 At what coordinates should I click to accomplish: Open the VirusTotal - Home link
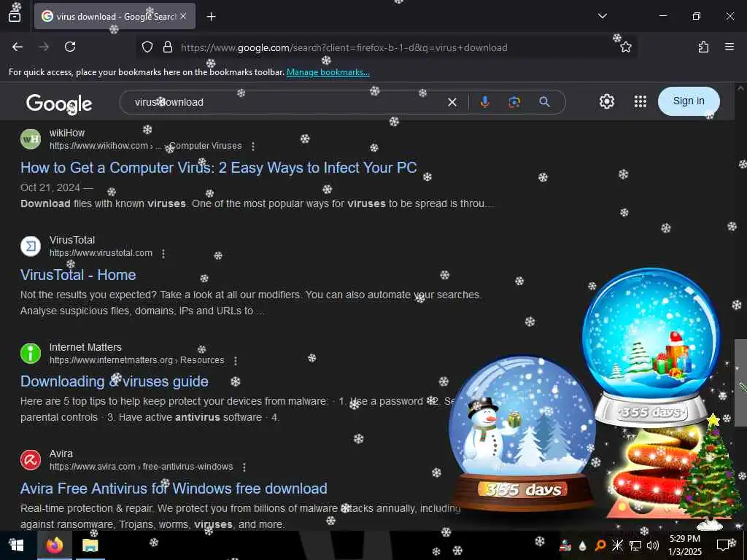pos(78,275)
